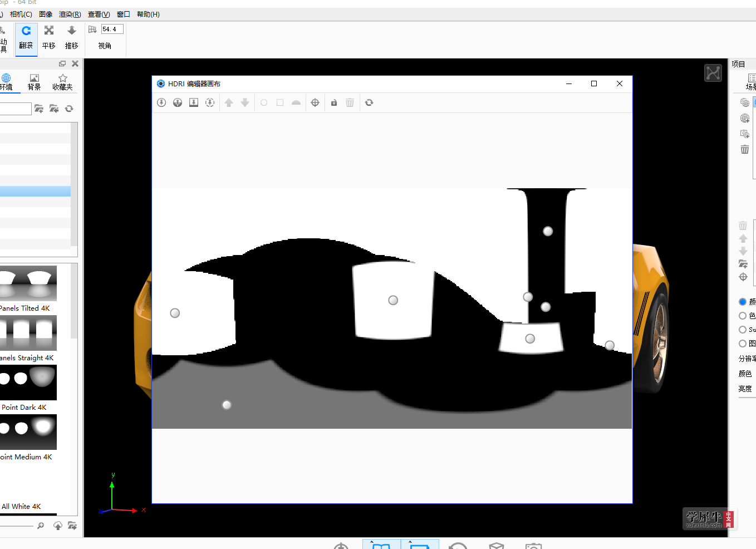Click the globe-with-plus environment icon in project panel
The width and height of the screenshot is (756, 549).
745,118
